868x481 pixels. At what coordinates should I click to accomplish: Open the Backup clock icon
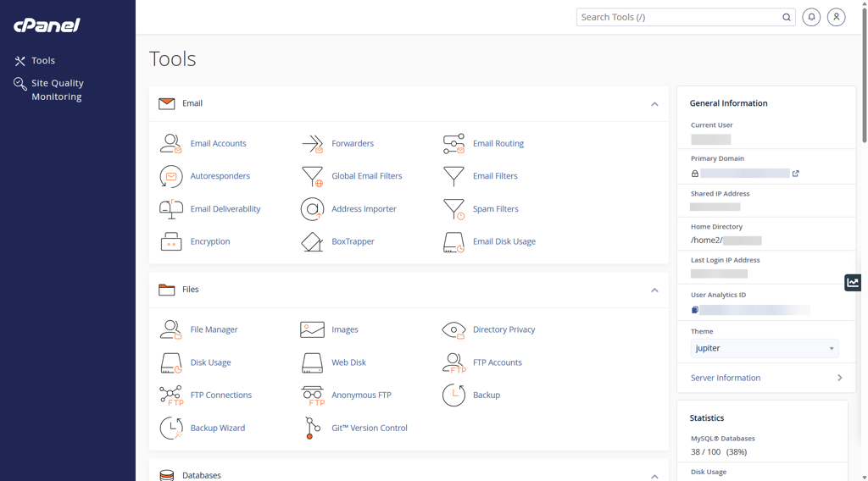click(x=453, y=395)
